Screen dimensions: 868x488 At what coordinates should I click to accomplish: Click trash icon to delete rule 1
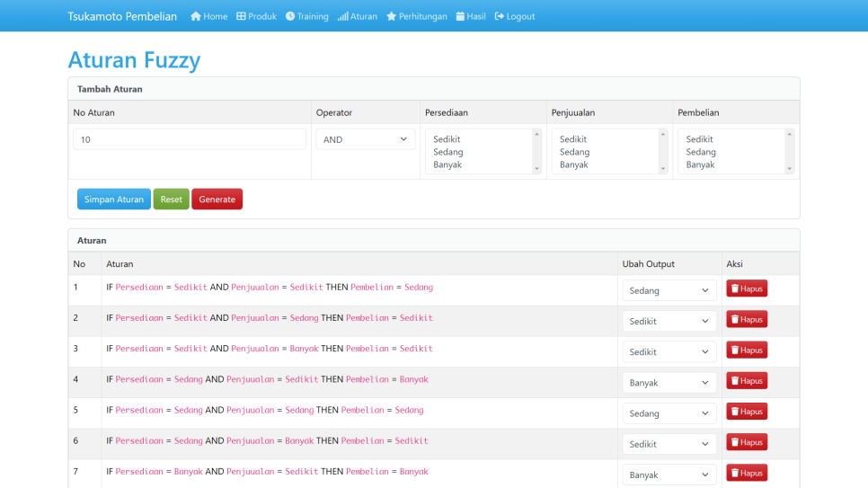735,288
